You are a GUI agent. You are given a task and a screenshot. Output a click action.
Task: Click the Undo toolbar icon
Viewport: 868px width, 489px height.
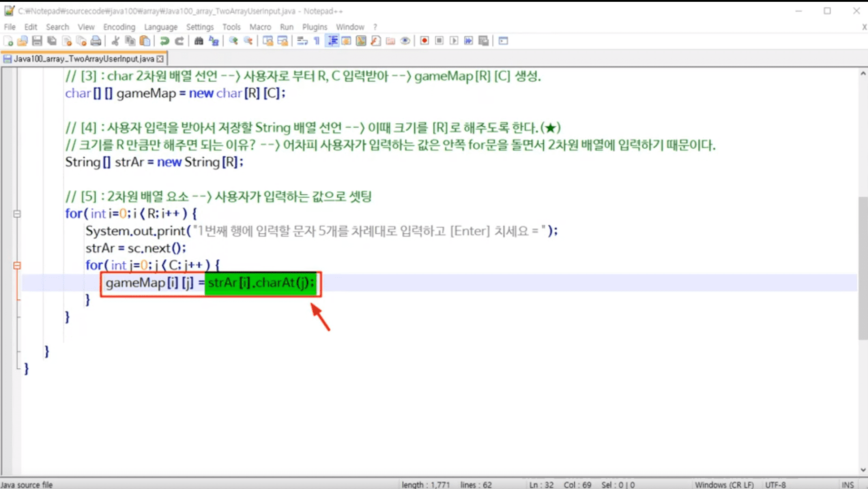click(164, 41)
